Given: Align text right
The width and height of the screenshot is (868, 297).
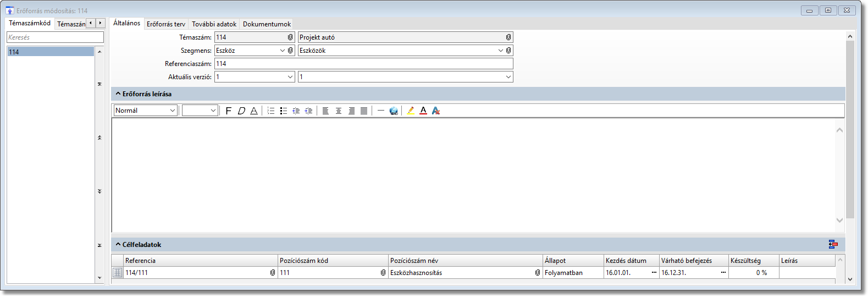Looking at the screenshot, I should pyautogui.click(x=351, y=111).
